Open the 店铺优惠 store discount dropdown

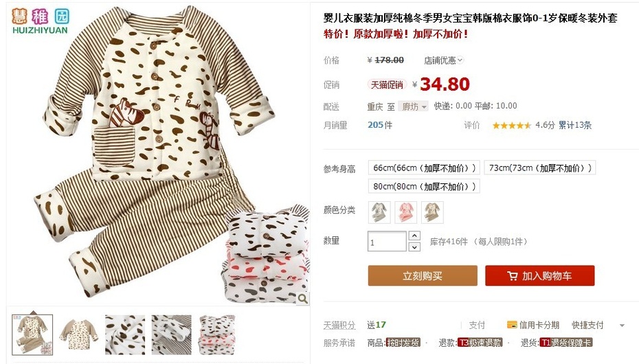click(444, 60)
